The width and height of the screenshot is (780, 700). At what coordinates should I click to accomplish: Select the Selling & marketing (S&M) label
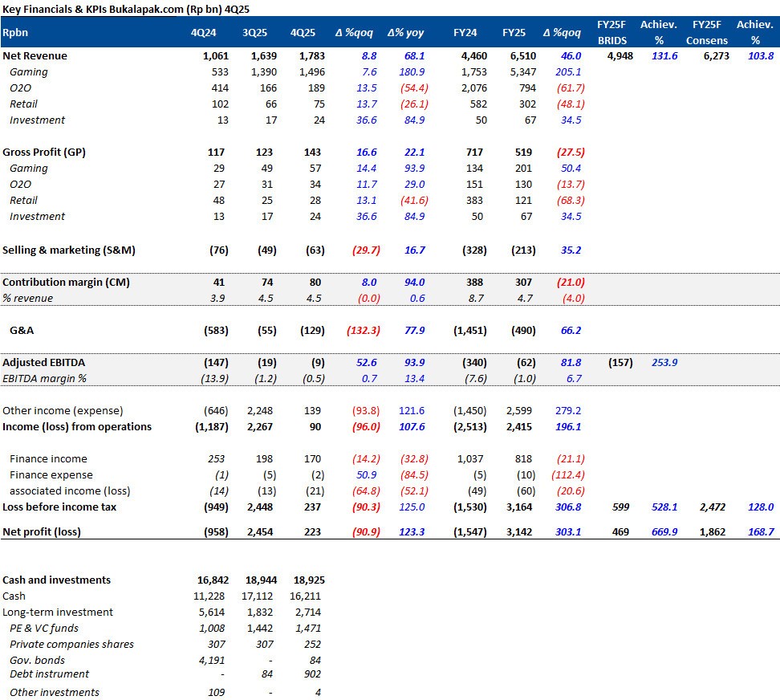point(69,250)
